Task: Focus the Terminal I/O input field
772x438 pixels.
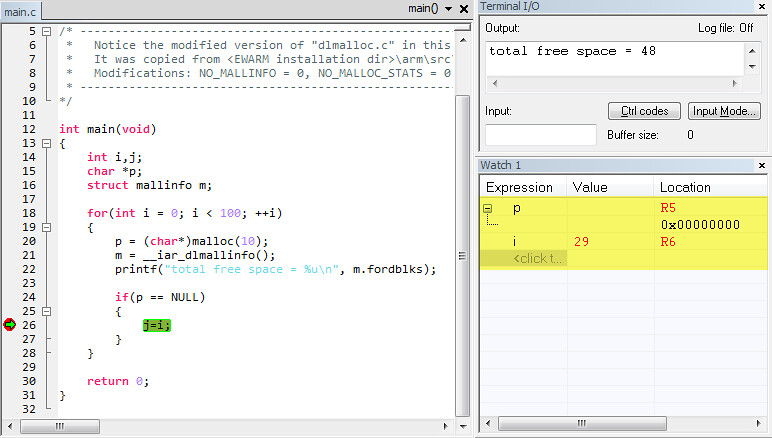Action: (541, 135)
